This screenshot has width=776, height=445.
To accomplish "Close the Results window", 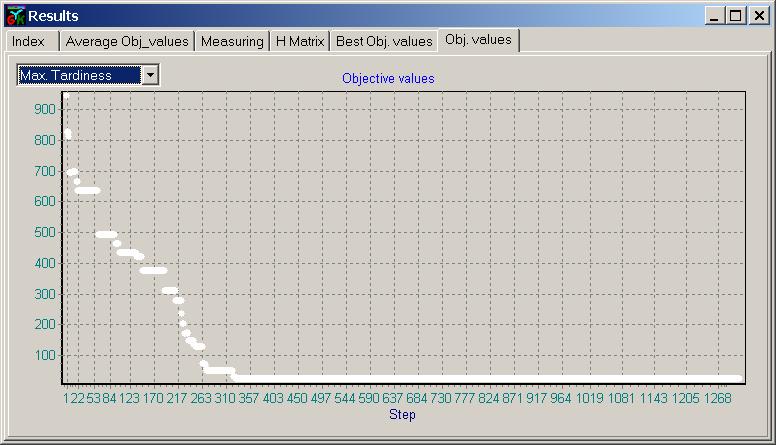I will (x=759, y=16).
